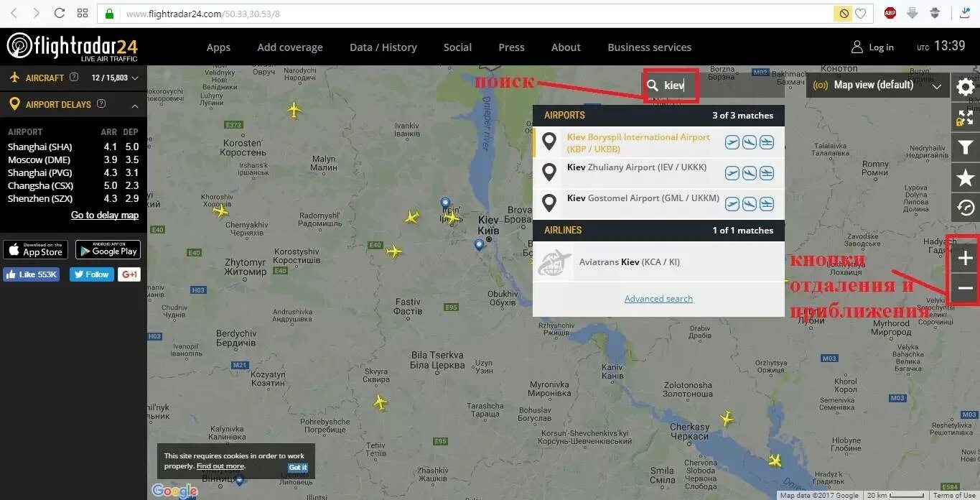
Task: Open the Apps menu
Action: click(218, 47)
